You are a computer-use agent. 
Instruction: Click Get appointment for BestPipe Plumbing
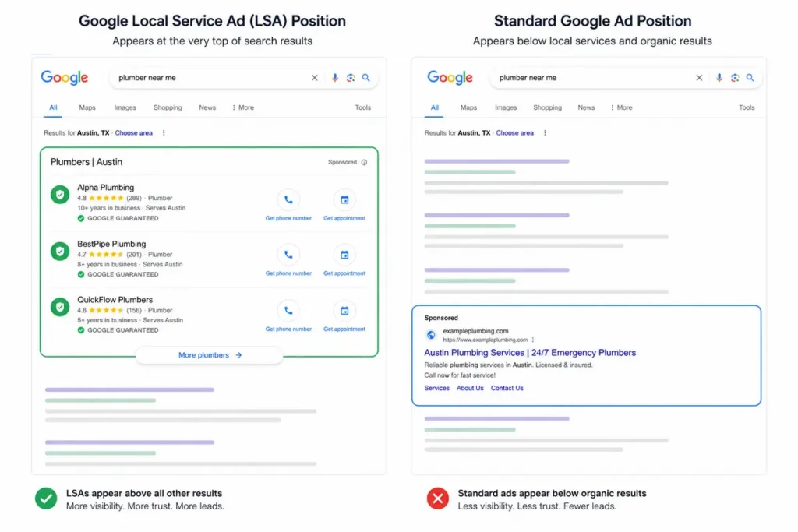[x=344, y=273]
